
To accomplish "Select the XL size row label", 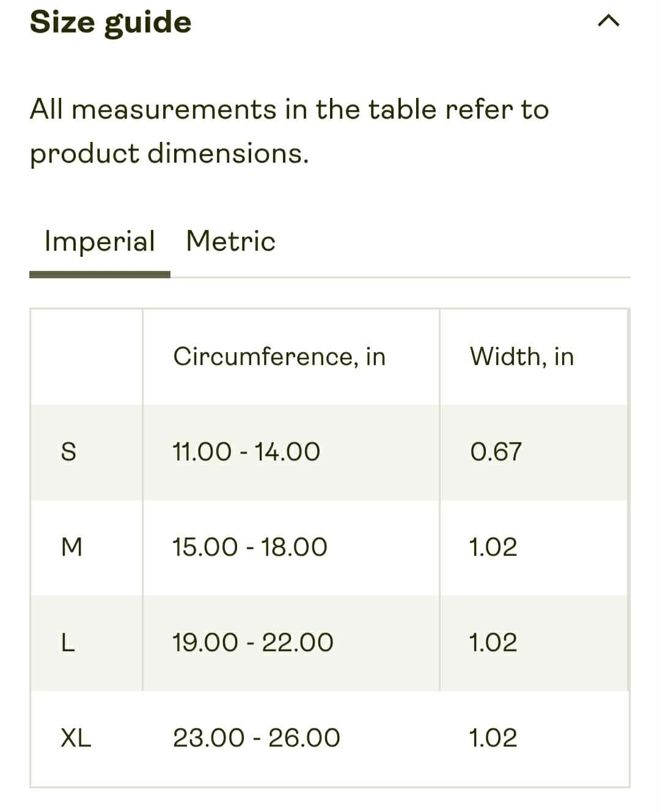I will click(x=76, y=738).
